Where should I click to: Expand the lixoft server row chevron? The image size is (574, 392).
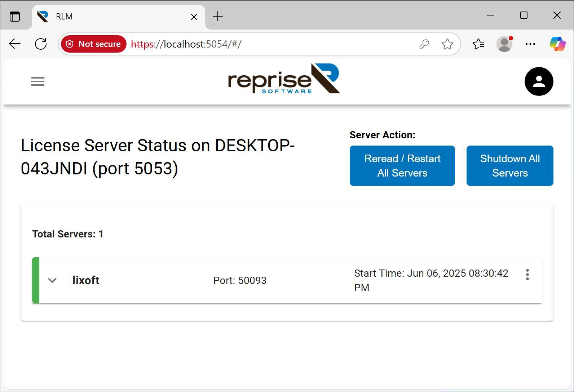click(52, 280)
